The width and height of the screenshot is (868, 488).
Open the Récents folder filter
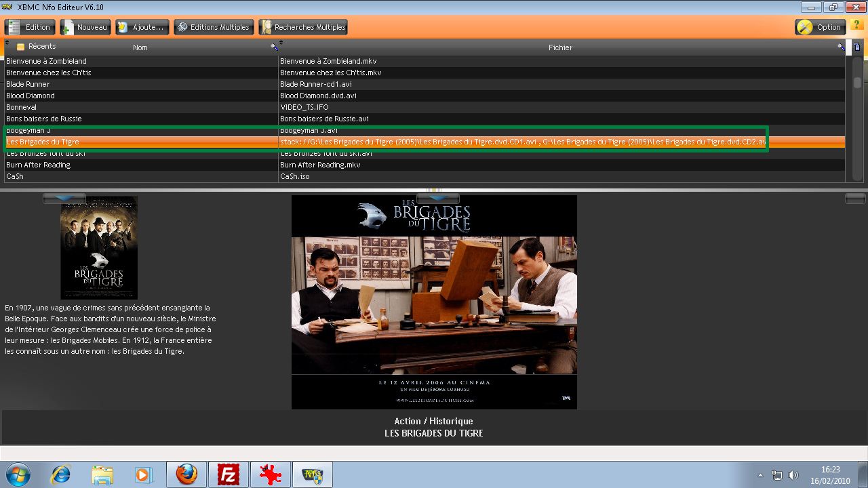[36, 46]
